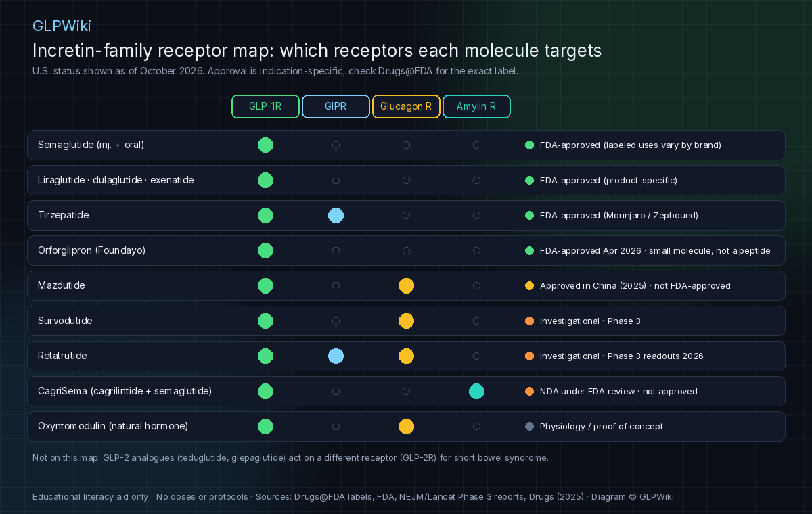Image resolution: width=812 pixels, height=514 pixels.
Task: Click Retatrutide's green GLP-1R dot
Action: [265, 356]
